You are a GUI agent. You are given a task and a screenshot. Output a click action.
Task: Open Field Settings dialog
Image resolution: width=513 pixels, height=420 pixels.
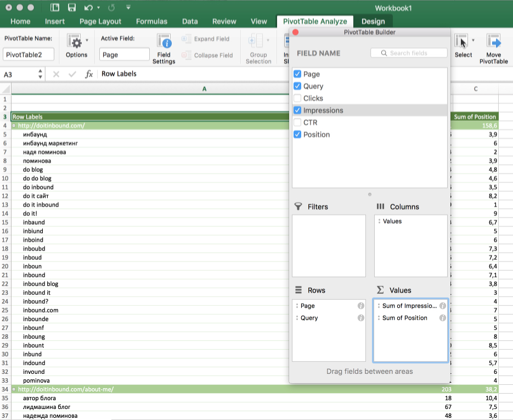pyautogui.click(x=164, y=48)
